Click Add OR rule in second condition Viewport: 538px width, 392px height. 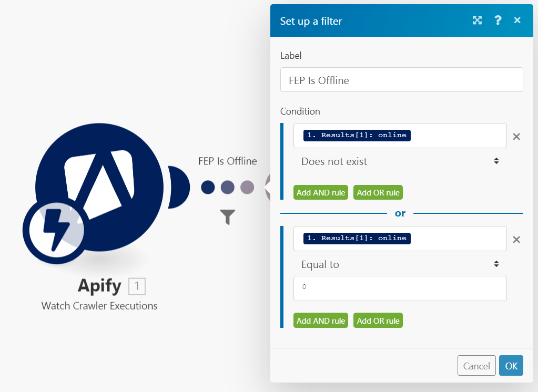coord(378,321)
